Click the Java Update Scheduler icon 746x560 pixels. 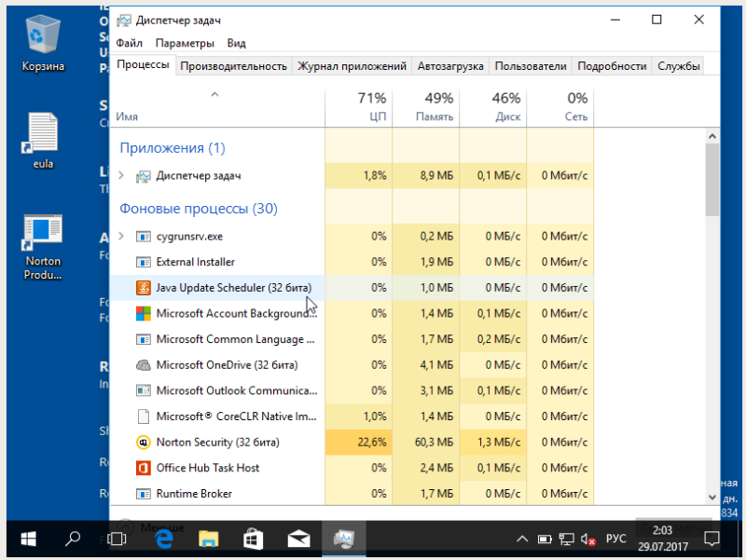144,288
